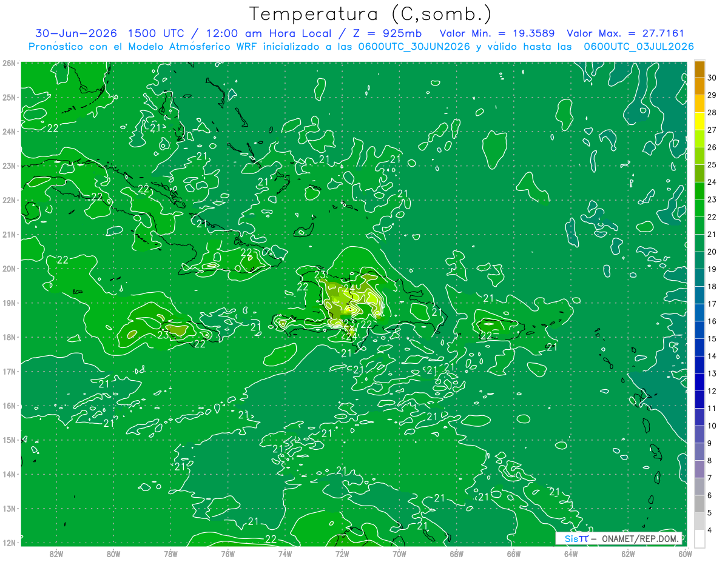Click color scale value '9'
The width and height of the screenshot is (728, 562).
[x=710, y=443]
